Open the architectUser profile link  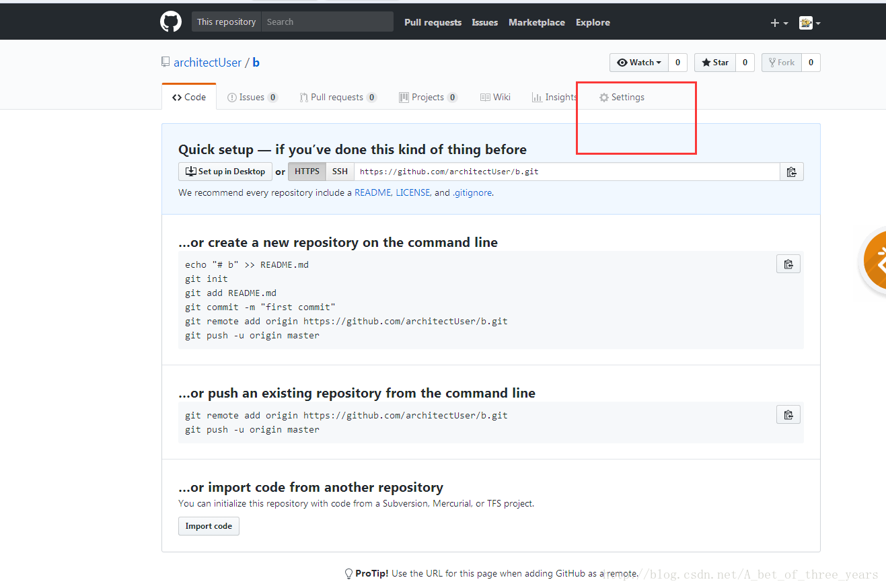(x=207, y=63)
